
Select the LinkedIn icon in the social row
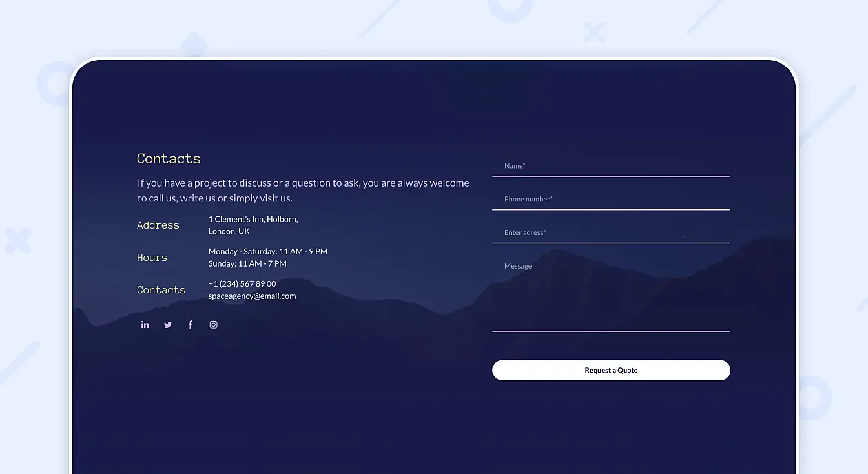click(x=145, y=324)
